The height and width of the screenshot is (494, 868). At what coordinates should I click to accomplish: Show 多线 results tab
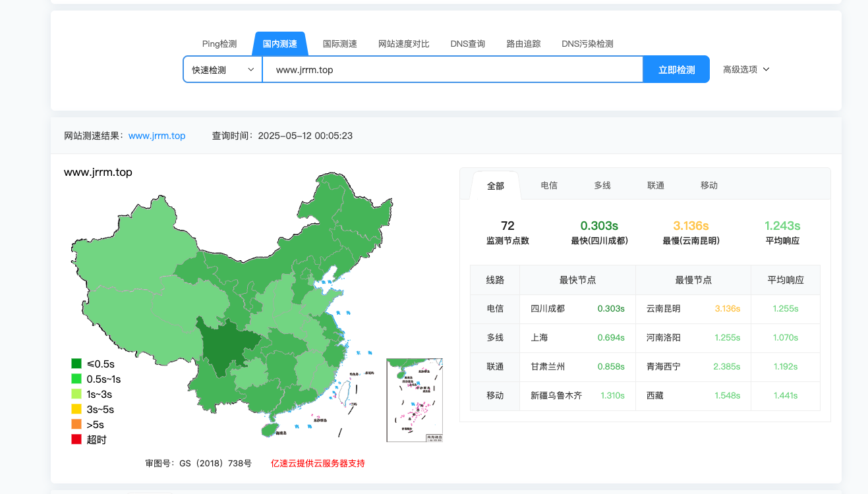(x=602, y=186)
